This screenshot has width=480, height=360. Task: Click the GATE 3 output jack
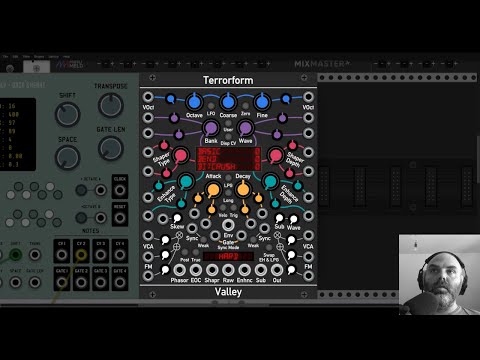coord(100,282)
